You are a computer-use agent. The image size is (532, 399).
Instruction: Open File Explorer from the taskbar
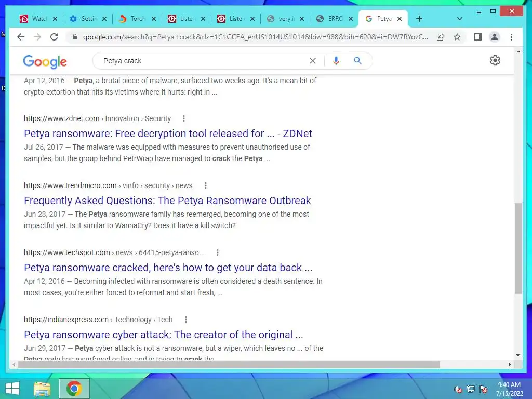click(42, 389)
